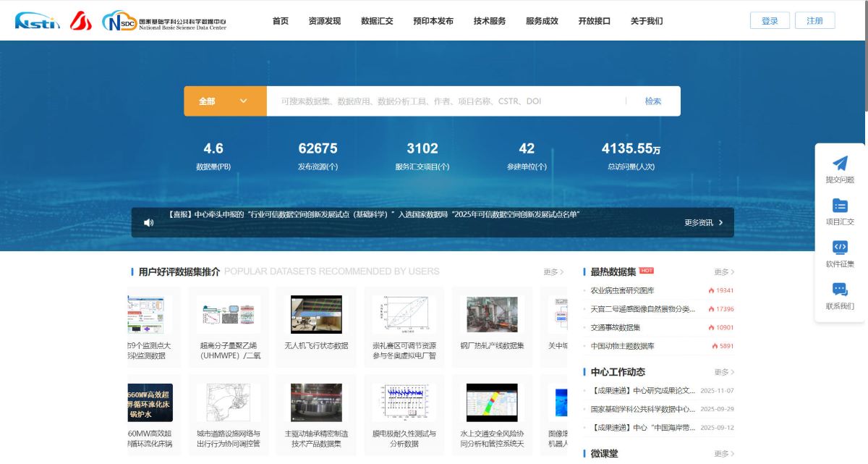Go to the 预印本发布 menu item

(433, 21)
